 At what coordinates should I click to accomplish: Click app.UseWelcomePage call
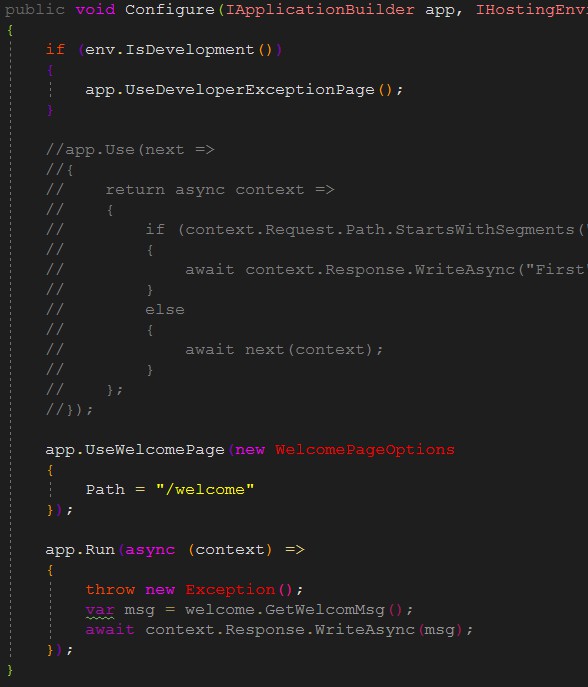coord(135,450)
